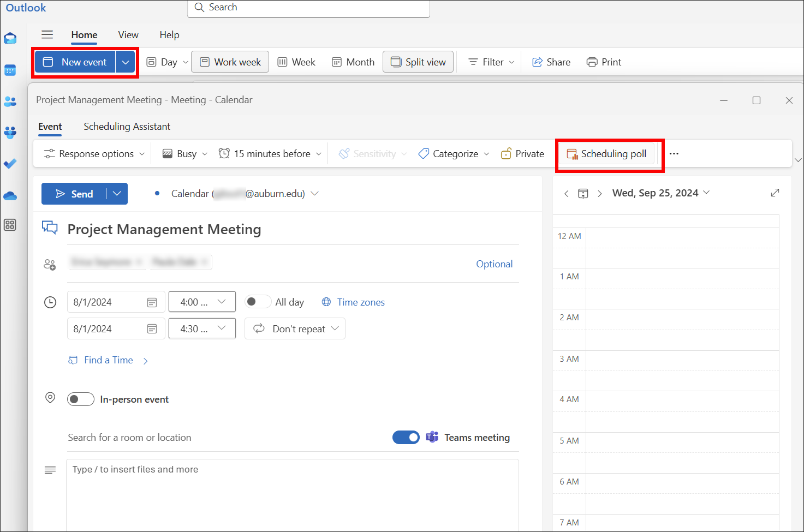Click the New event button
The width and height of the screenshot is (804, 532).
[x=75, y=62]
